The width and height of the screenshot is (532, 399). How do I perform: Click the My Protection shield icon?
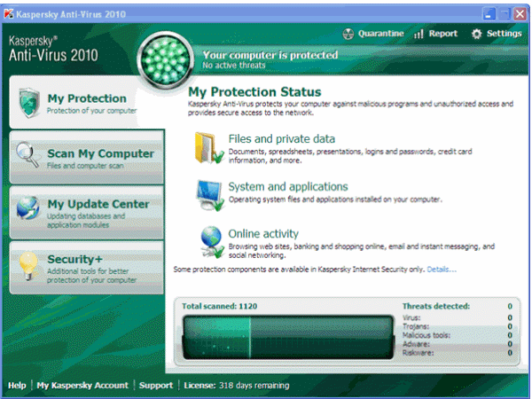(x=29, y=103)
